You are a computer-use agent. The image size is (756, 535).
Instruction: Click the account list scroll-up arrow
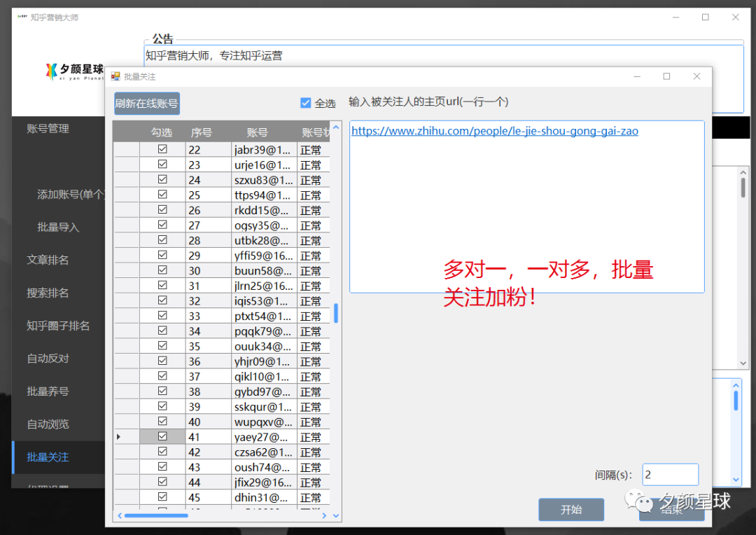[x=336, y=127]
